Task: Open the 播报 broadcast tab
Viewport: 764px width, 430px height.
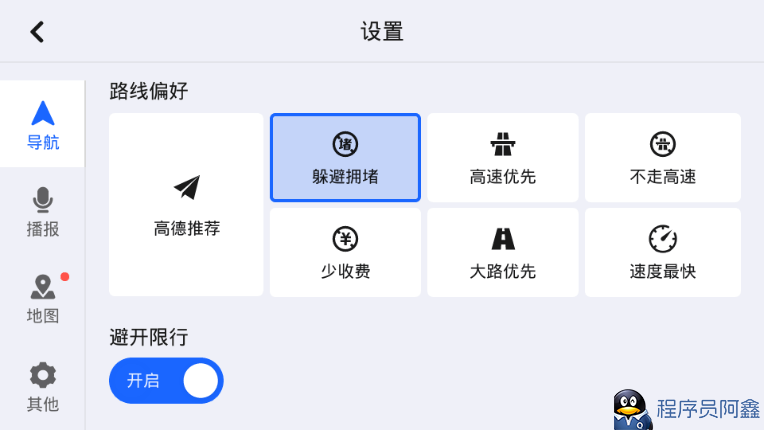Action: (42, 212)
